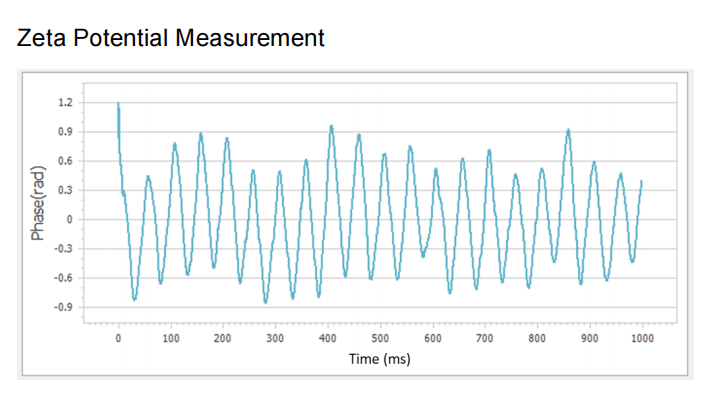Click the 500 x-axis tick label
This screenshot has height=395, width=711.
[x=380, y=338]
